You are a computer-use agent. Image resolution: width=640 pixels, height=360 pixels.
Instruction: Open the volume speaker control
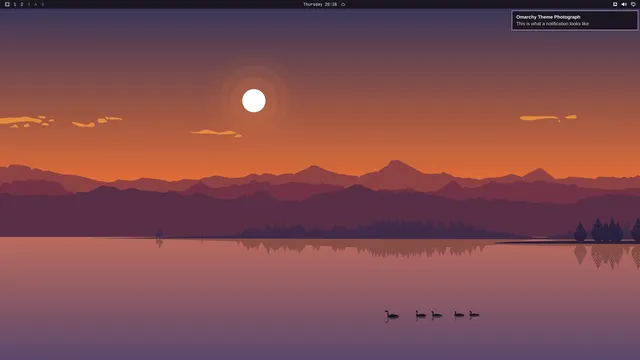[624, 4]
